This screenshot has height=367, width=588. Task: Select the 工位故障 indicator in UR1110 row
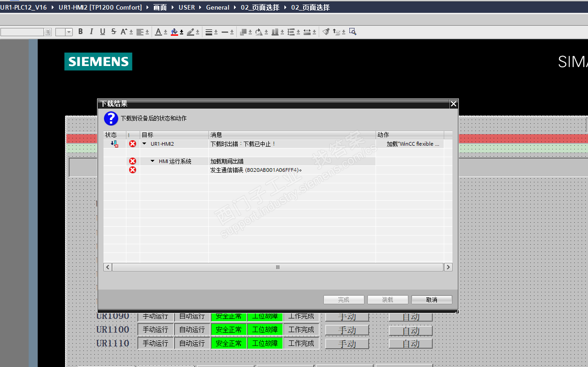point(265,343)
